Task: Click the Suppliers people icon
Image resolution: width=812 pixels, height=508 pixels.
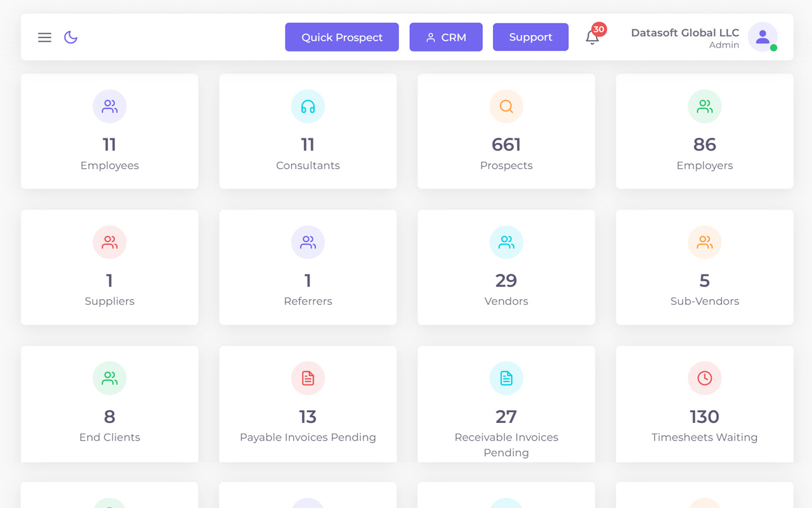Action: click(110, 242)
